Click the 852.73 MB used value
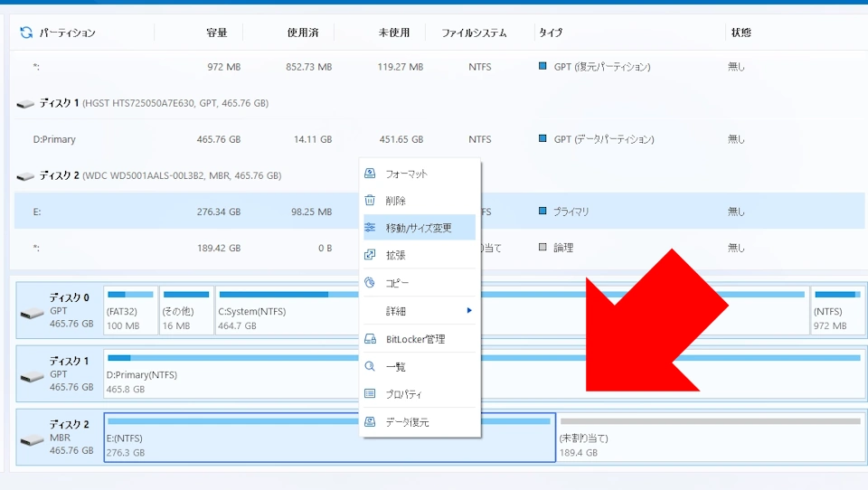Screen dimensions: 868x490 tap(309, 66)
